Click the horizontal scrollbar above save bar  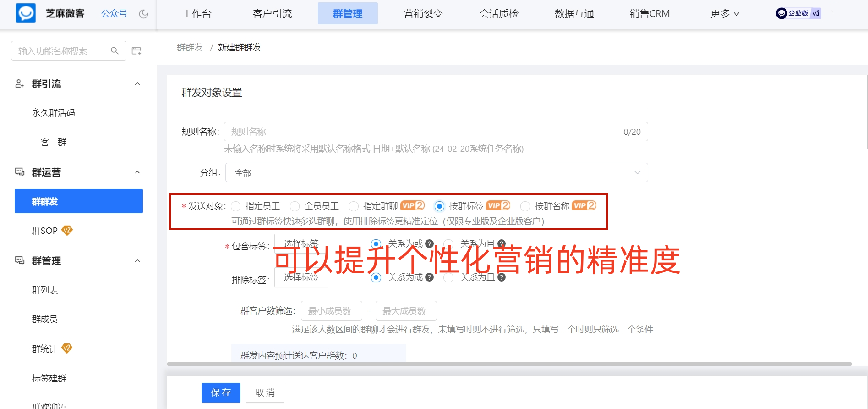coord(509,364)
